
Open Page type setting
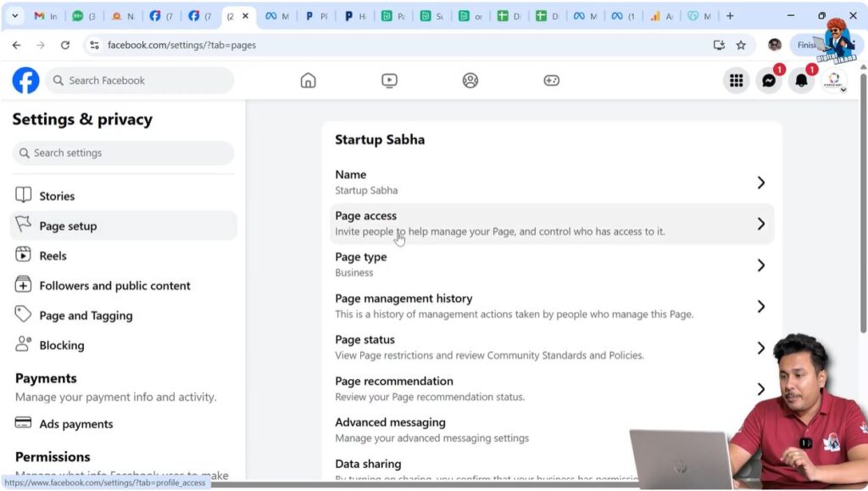coord(552,265)
